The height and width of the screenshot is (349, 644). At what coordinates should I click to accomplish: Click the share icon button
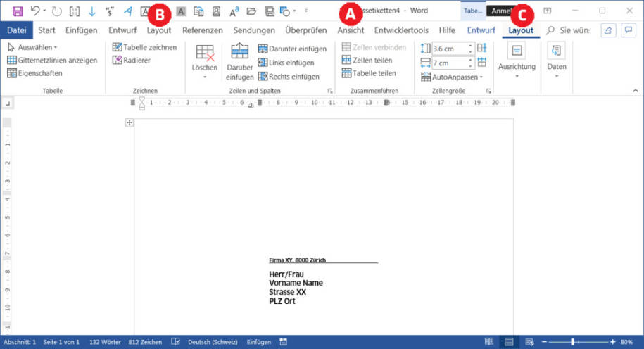608,30
